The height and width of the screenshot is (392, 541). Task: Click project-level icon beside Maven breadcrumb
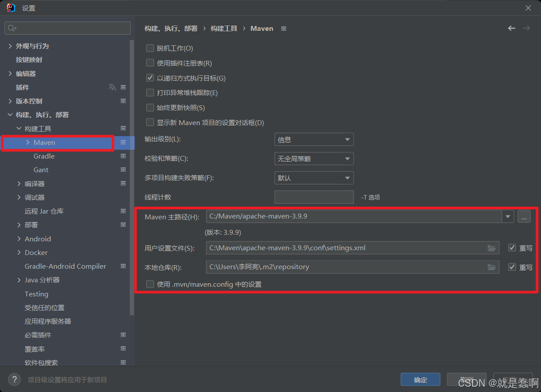pyautogui.click(x=284, y=29)
